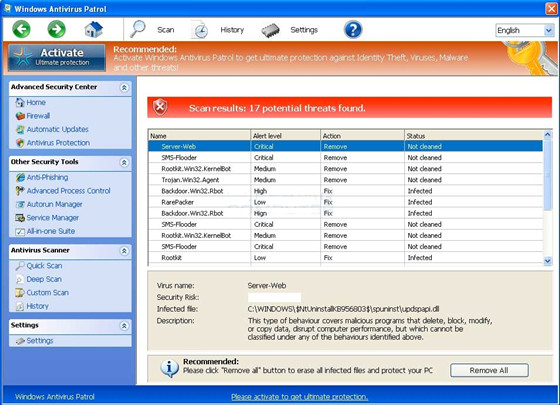Click Activate Ultimate protection button
The image size is (560, 405).
pos(57,57)
